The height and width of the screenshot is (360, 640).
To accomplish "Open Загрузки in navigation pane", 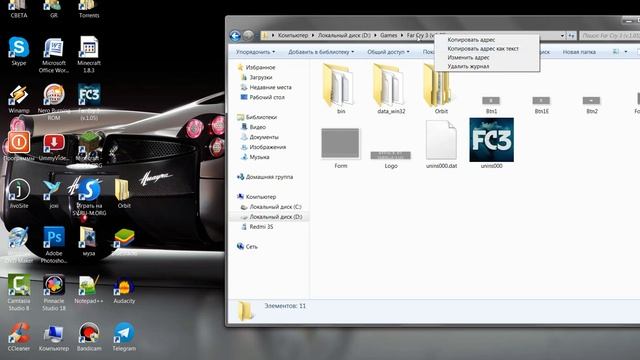I will 260,77.
